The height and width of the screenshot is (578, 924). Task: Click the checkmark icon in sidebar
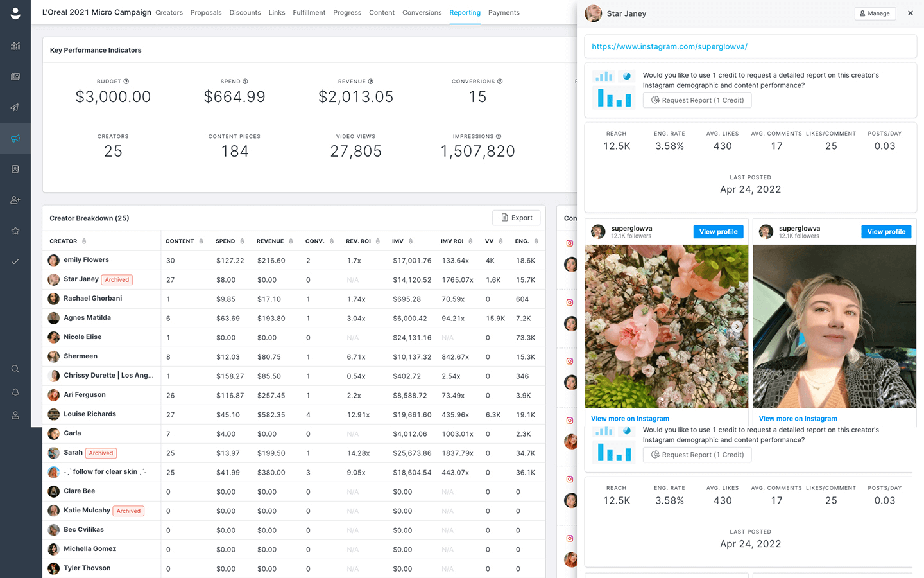[x=15, y=261]
